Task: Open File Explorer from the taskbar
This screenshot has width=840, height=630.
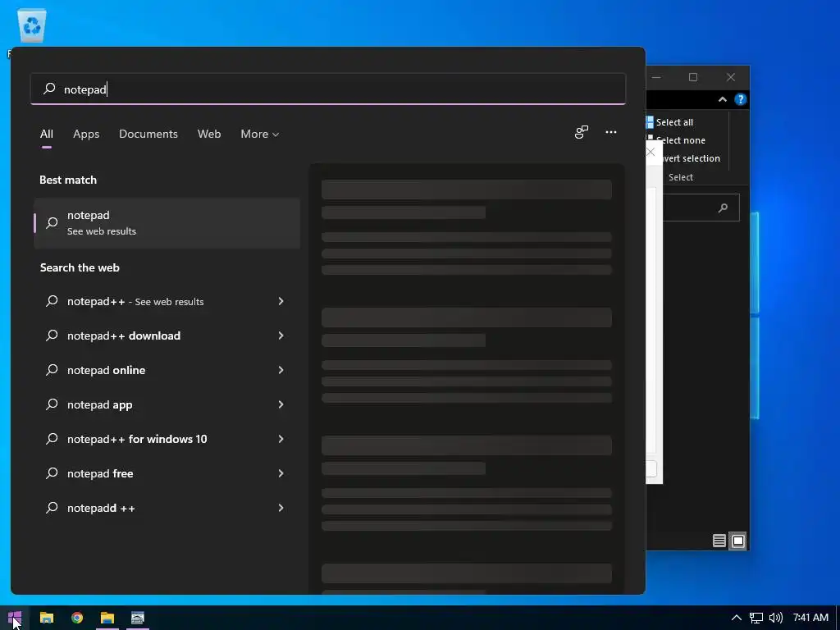Action: click(47, 618)
